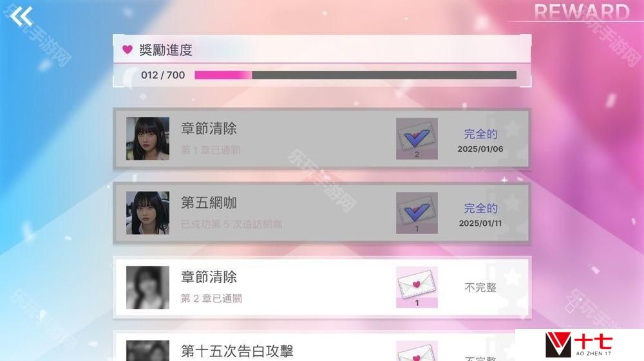644x361 pixels.
Task: Open the portrait thumbnail of 第 1 章 reward
Action: [x=147, y=138]
